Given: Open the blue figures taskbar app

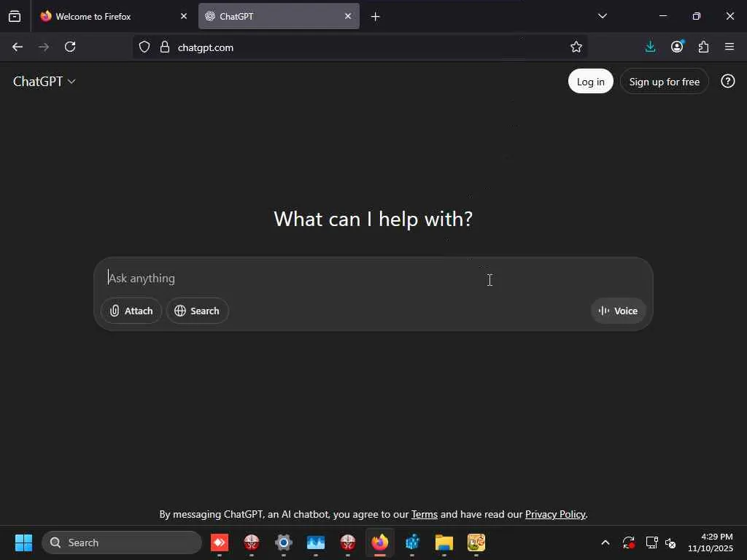Looking at the screenshot, I should tap(412, 542).
